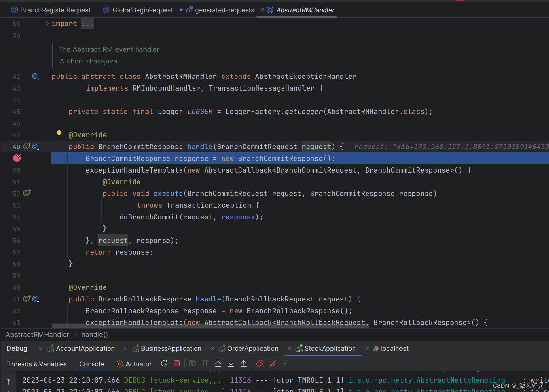
Task: Click exceptionHandleTemplate call on line 50
Action: (x=134, y=170)
